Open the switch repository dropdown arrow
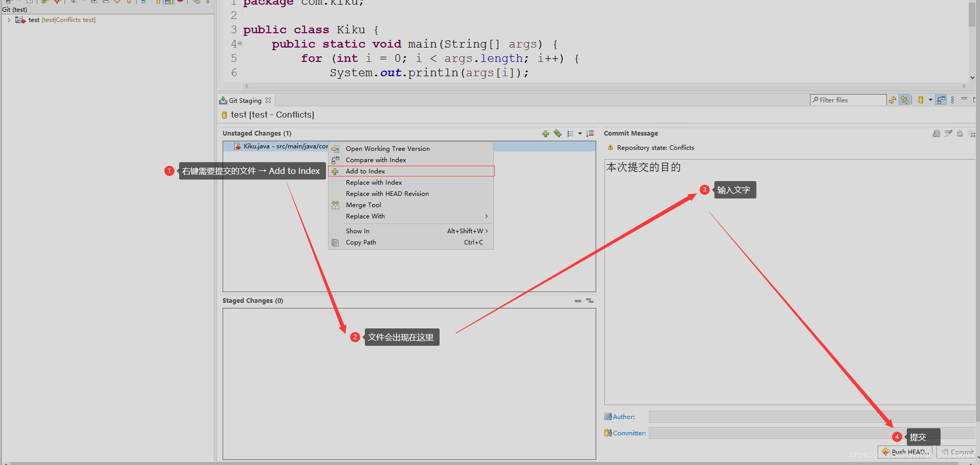The width and height of the screenshot is (980, 465). [930, 100]
